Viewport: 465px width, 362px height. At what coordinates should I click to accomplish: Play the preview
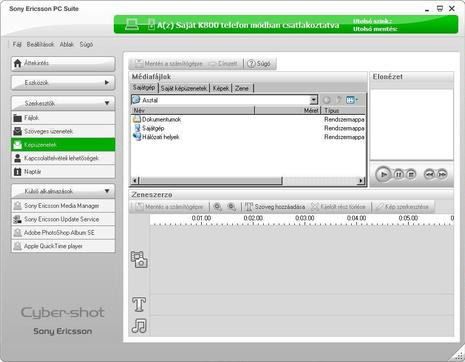tap(384, 174)
